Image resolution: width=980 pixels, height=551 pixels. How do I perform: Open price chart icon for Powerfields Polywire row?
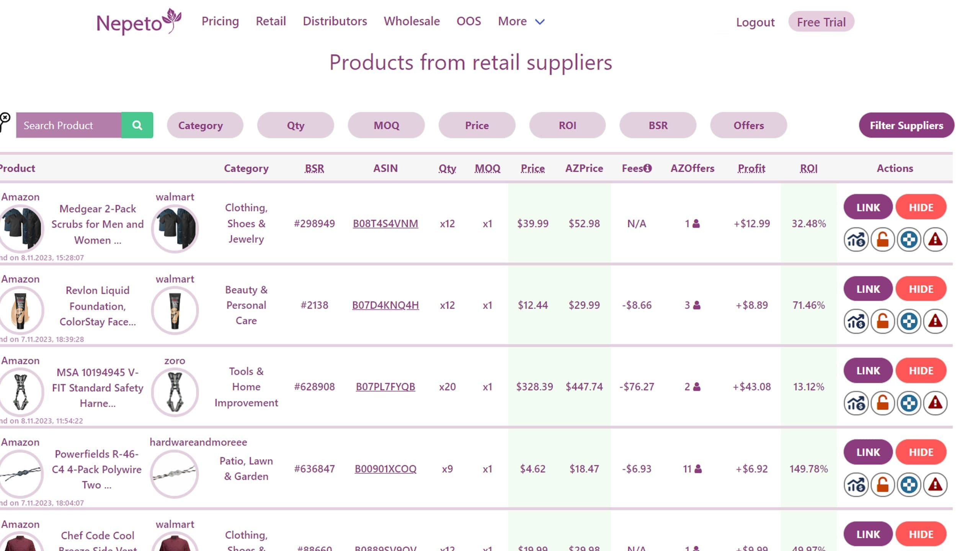(x=856, y=485)
